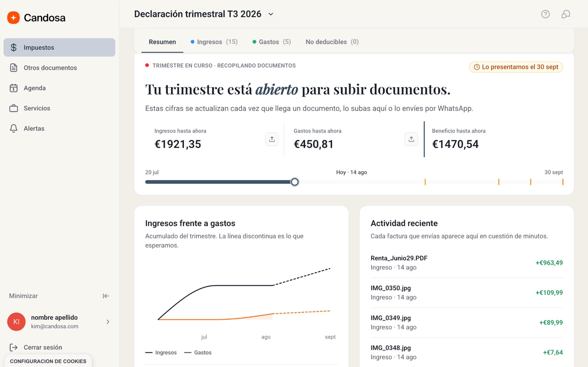Click the help question mark icon
Image resolution: width=588 pixels, height=367 pixels.
pos(545,14)
